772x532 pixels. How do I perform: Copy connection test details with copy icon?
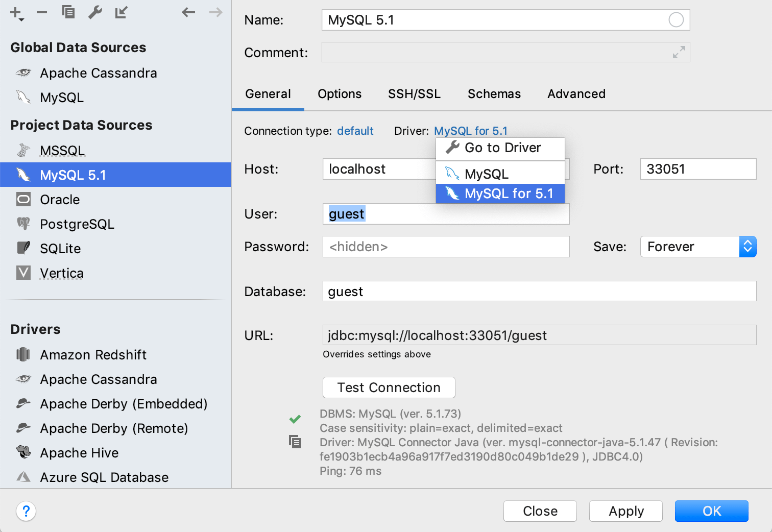pos(295,441)
